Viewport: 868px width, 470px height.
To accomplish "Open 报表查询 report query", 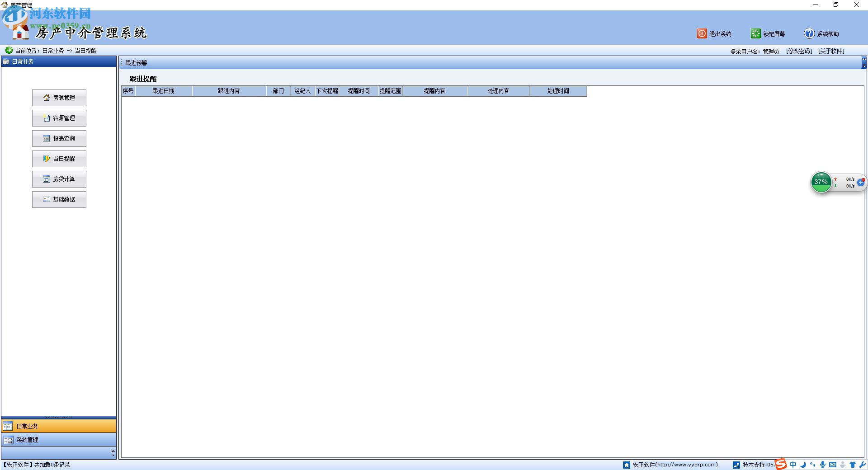I will pos(59,138).
